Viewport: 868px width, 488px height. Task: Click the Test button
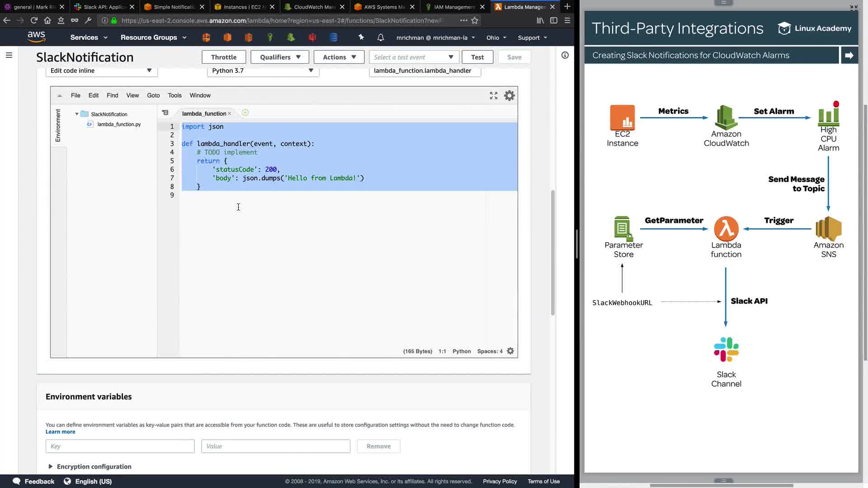[477, 57]
